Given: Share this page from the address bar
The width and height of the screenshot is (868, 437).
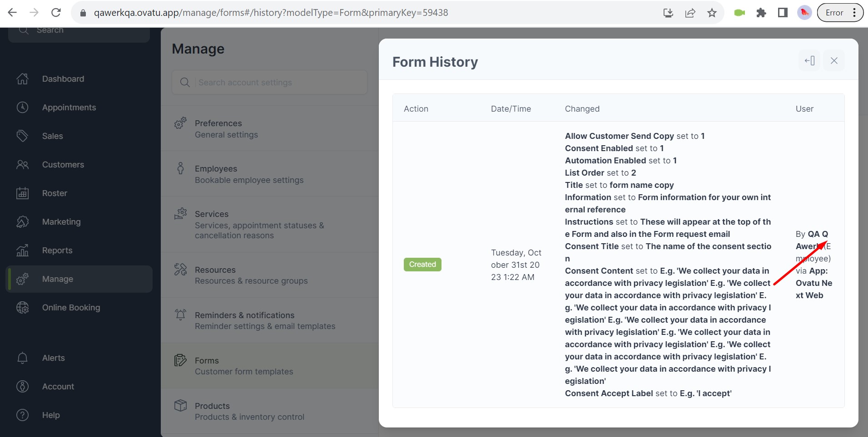Looking at the screenshot, I should (x=690, y=13).
